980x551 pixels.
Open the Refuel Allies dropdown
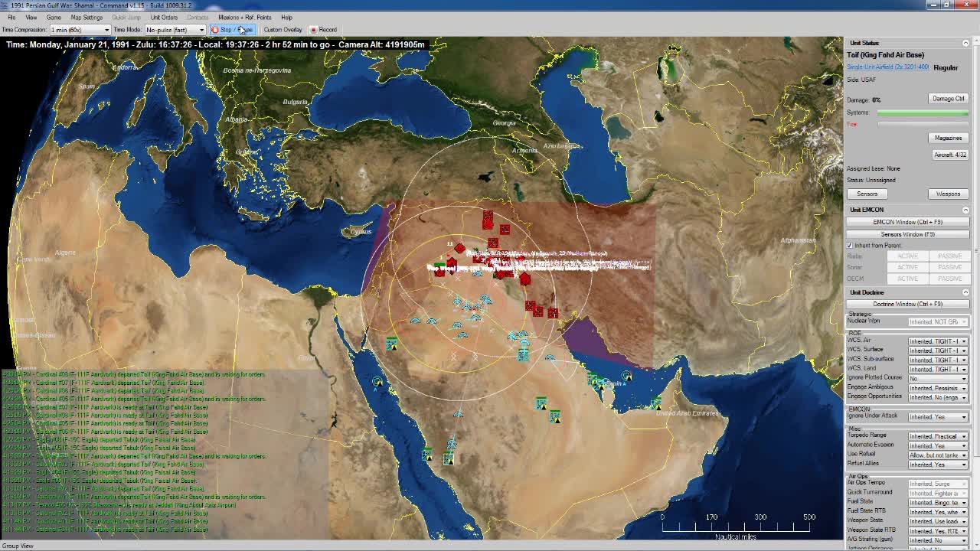pyautogui.click(x=938, y=465)
